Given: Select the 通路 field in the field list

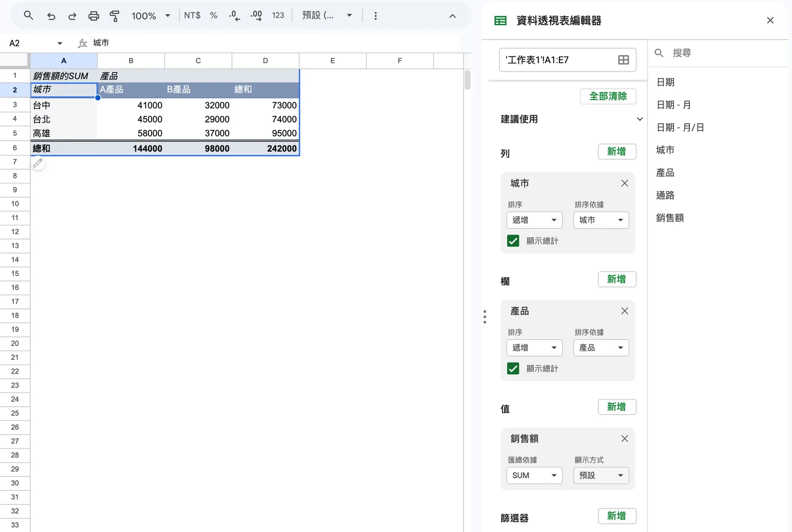Looking at the screenshot, I should 665,195.
